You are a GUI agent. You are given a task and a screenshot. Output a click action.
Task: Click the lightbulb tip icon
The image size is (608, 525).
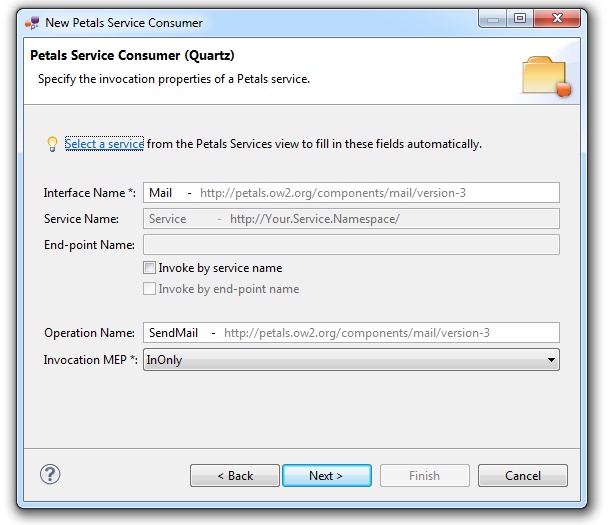(x=52, y=144)
